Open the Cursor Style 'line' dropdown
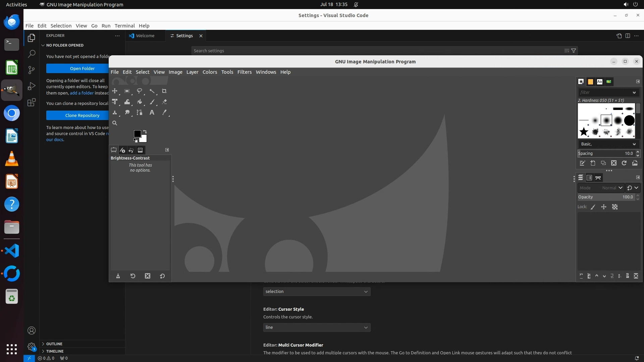The image size is (644, 362). tap(317, 327)
